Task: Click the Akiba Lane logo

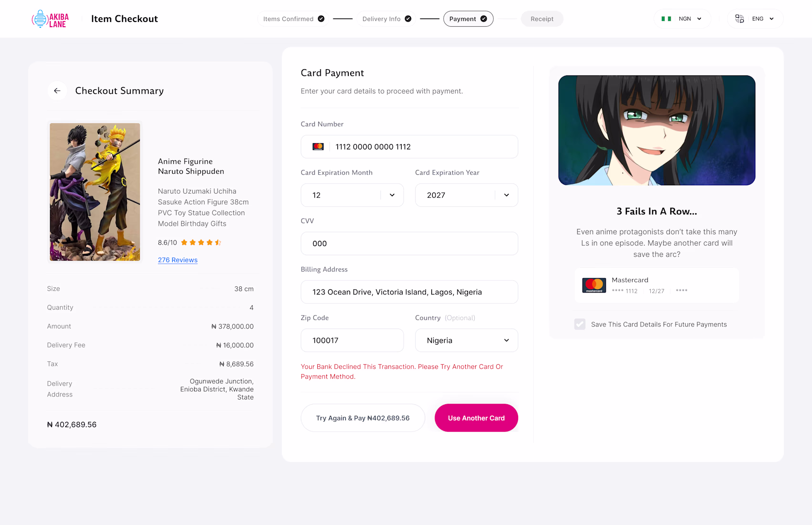Action: click(50, 19)
